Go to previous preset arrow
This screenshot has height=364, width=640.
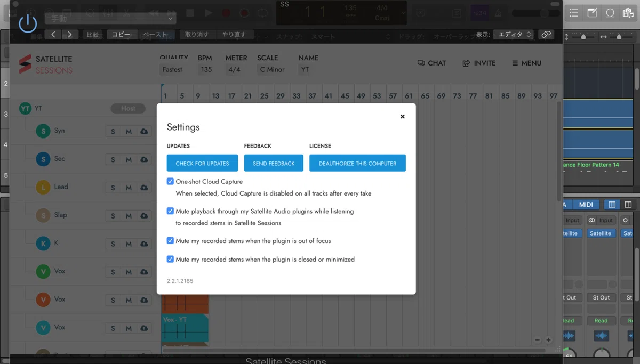click(x=53, y=34)
